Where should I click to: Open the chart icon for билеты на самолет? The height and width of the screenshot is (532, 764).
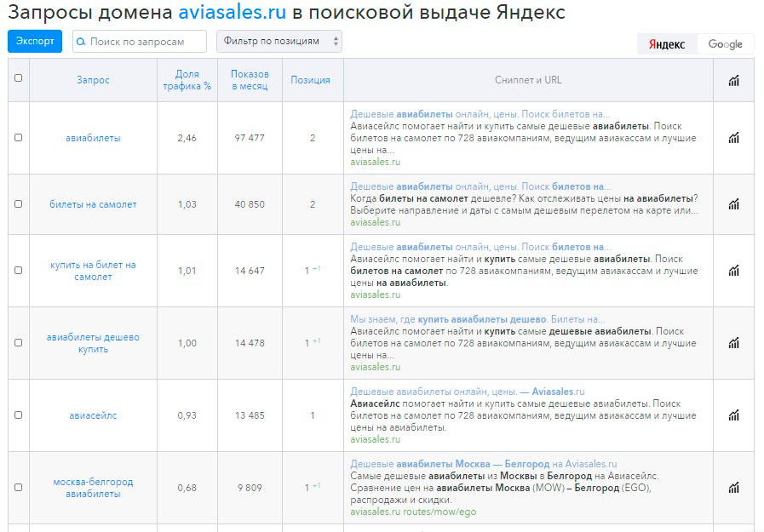coord(734,204)
